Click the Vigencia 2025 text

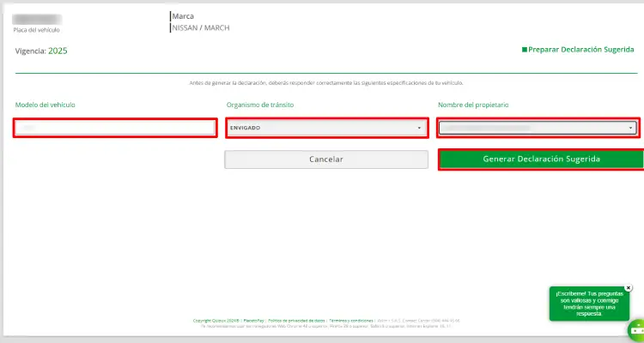[41, 51]
